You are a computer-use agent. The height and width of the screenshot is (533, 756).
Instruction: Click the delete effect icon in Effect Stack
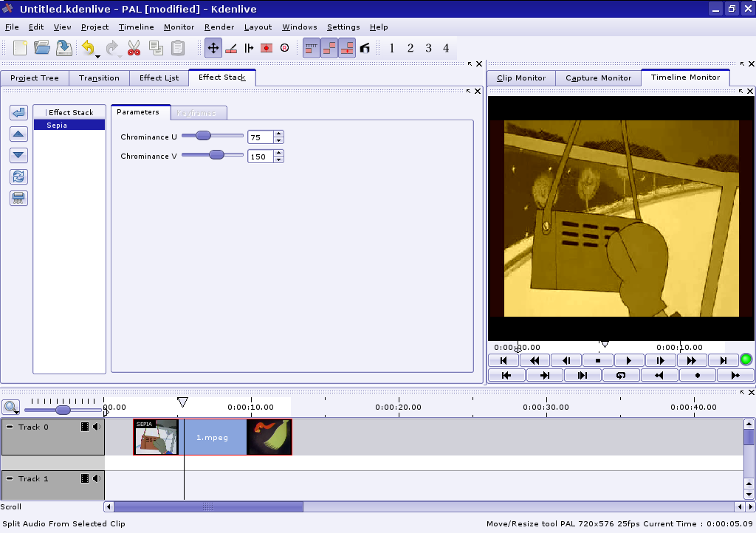19,199
